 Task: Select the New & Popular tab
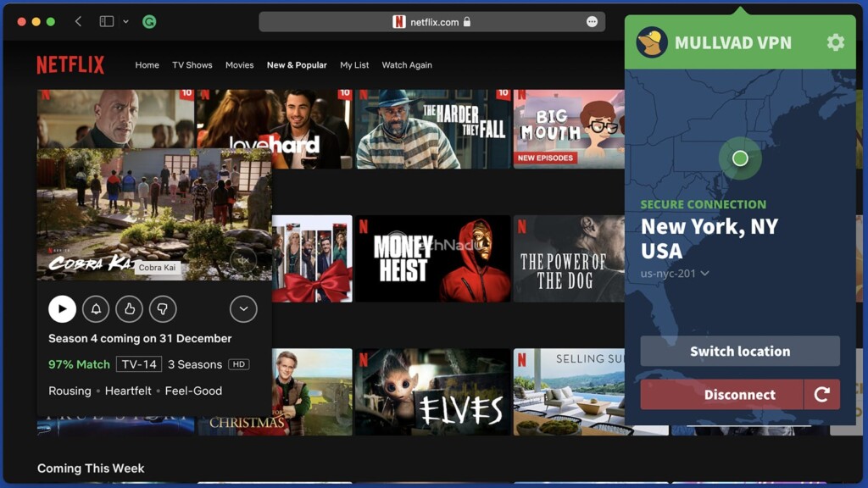point(297,65)
